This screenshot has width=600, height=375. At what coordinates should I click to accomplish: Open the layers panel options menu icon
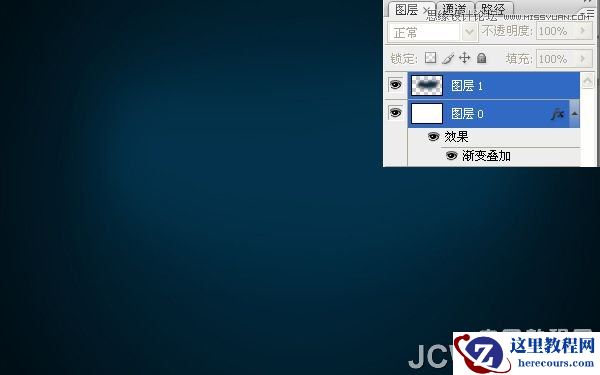pyautogui.click(x=589, y=12)
